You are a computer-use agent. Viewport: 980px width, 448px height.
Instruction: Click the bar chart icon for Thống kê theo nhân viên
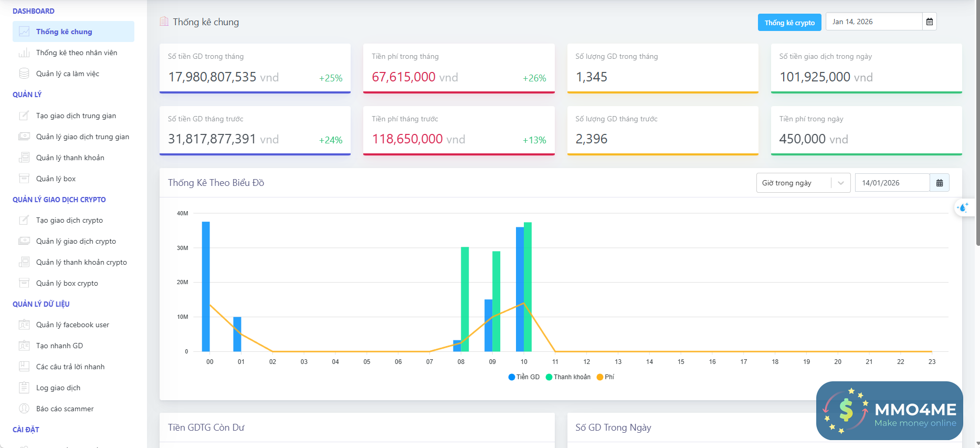point(24,53)
